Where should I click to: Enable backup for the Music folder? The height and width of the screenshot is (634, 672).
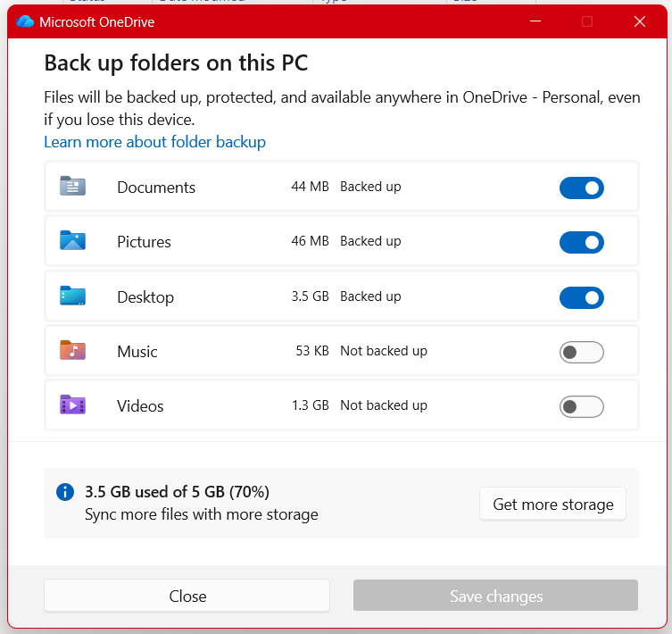coord(582,352)
